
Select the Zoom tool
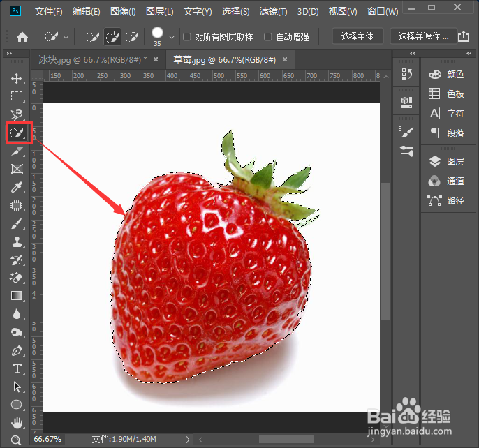[16, 440]
